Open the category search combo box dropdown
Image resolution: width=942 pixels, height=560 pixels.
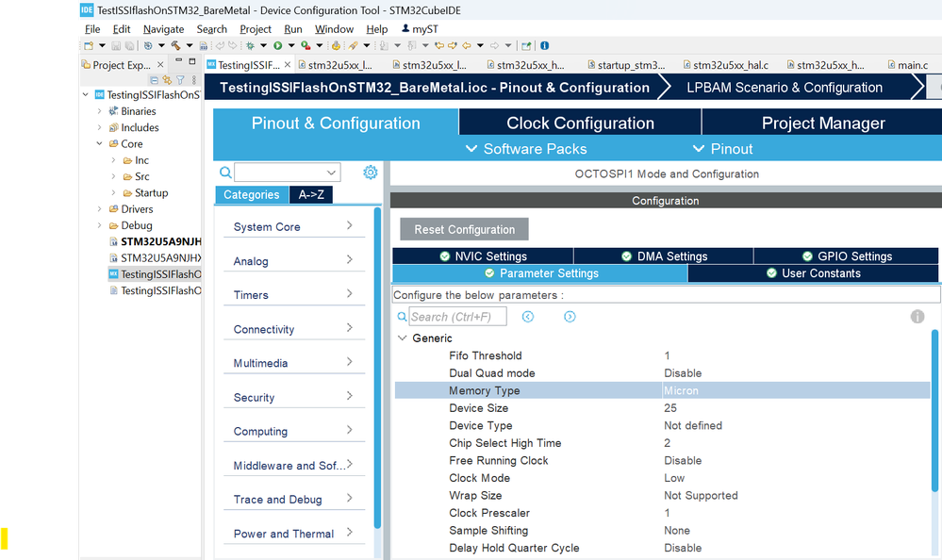331,173
